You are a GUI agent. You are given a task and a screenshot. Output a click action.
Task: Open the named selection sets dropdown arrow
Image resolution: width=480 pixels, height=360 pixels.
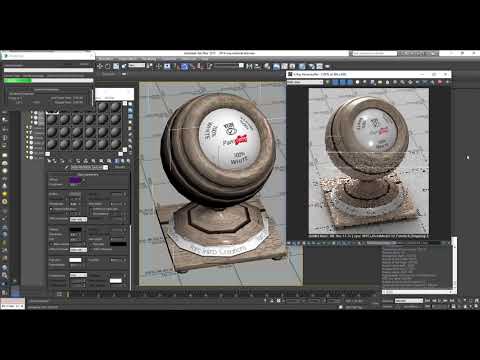pos(241,65)
